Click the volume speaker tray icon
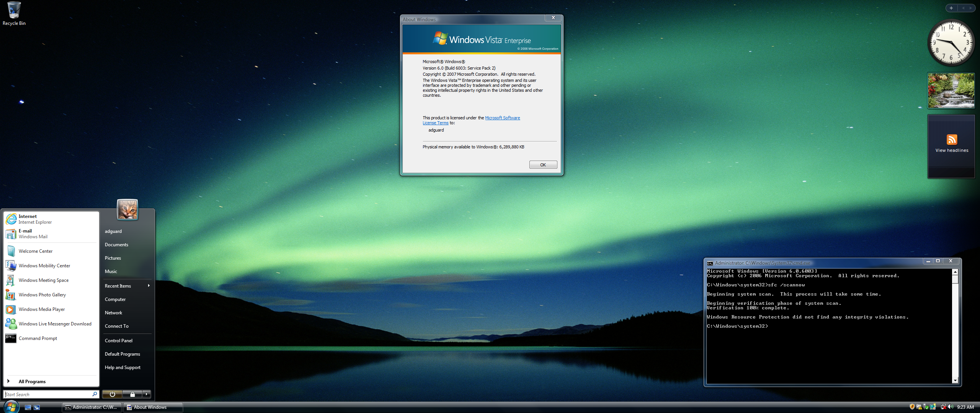 (950, 407)
